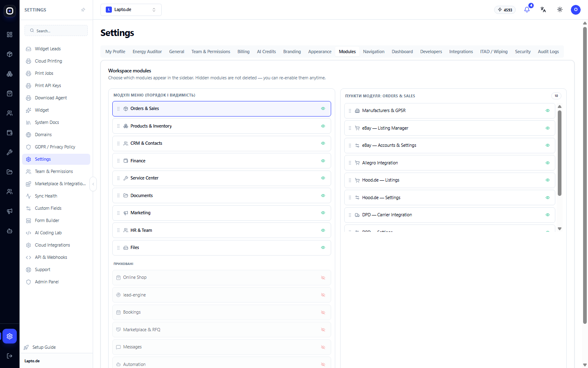The width and height of the screenshot is (588, 368).
Task: Open user avatar menu
Action: [576, 10]
